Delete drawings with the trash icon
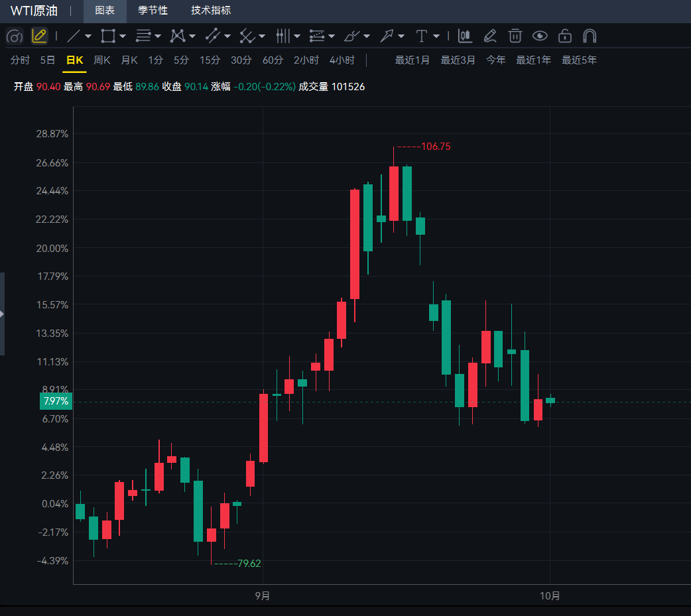Image resolution: width=691 pixels, height=616 pixels. pos(515,36)
